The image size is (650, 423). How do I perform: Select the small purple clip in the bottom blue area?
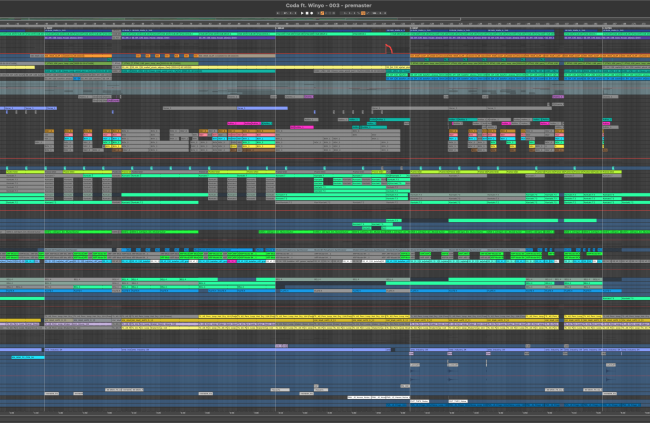[x=281, y=346]
